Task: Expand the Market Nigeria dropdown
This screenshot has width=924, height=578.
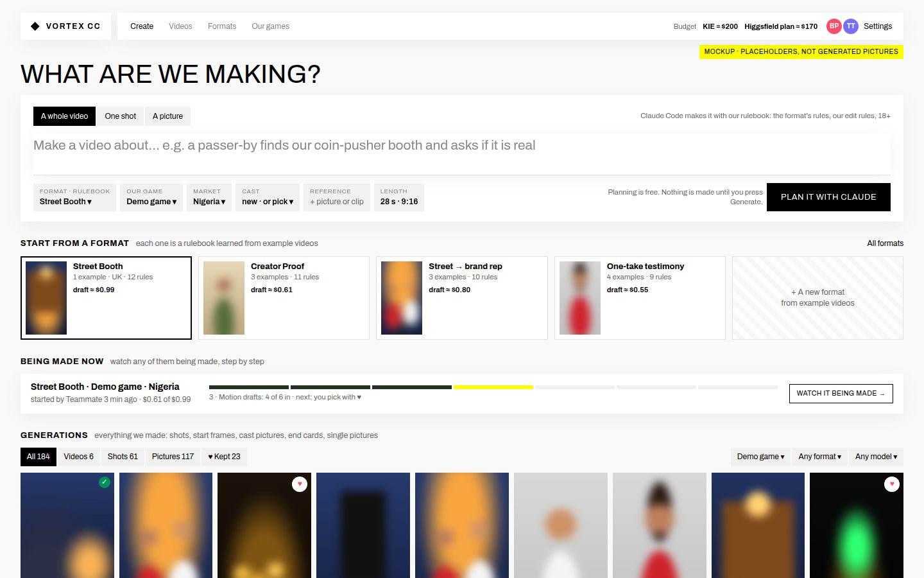Action: [x=209, y=197]
